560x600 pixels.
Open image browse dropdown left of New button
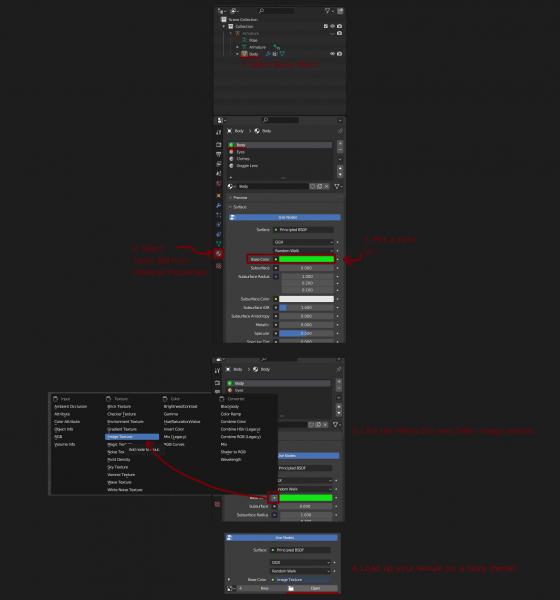[231, 588]
